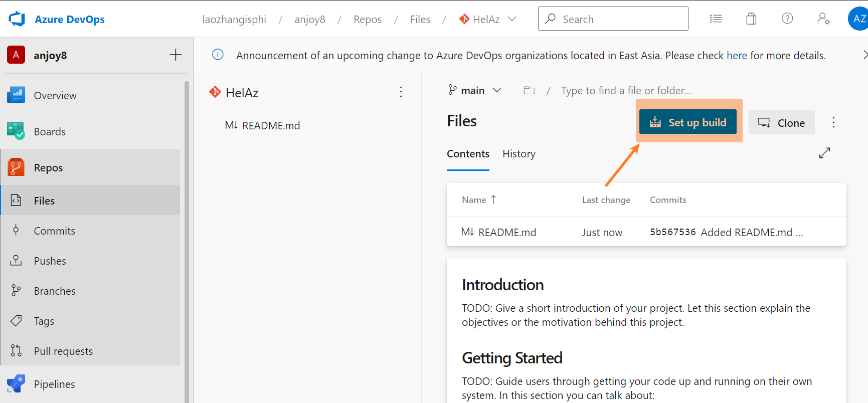Click the Branches icon in sidebar
Viewport: 868px width, 403px height.
(x=16, y=290)
